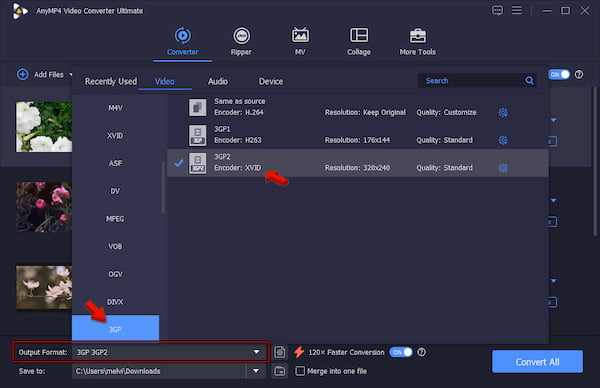Click the lightning bolt acceleration icon
Image resolution: width=600 pixels, height=388 pixels.
(x=299, y=352)
